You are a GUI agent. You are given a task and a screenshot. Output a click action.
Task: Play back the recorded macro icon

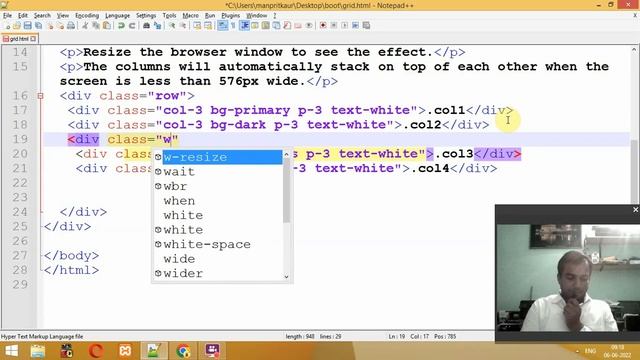(344, 25)
